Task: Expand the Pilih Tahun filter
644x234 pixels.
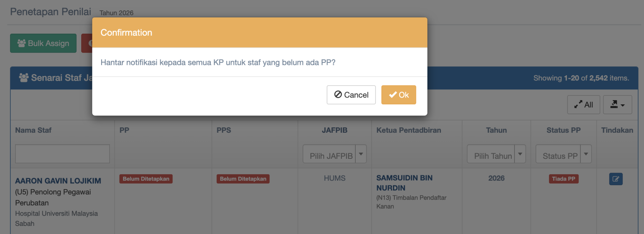Action: 496,154
